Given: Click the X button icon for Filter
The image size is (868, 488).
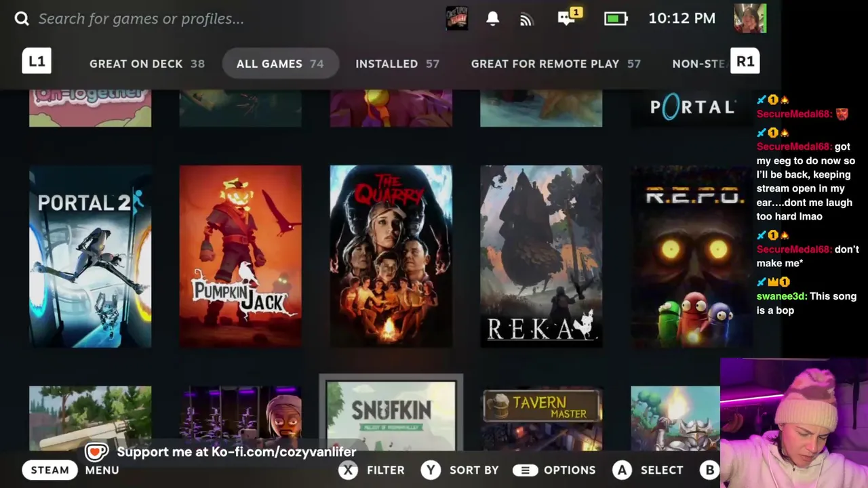Looking at the screenshot, I should [348, 470].
